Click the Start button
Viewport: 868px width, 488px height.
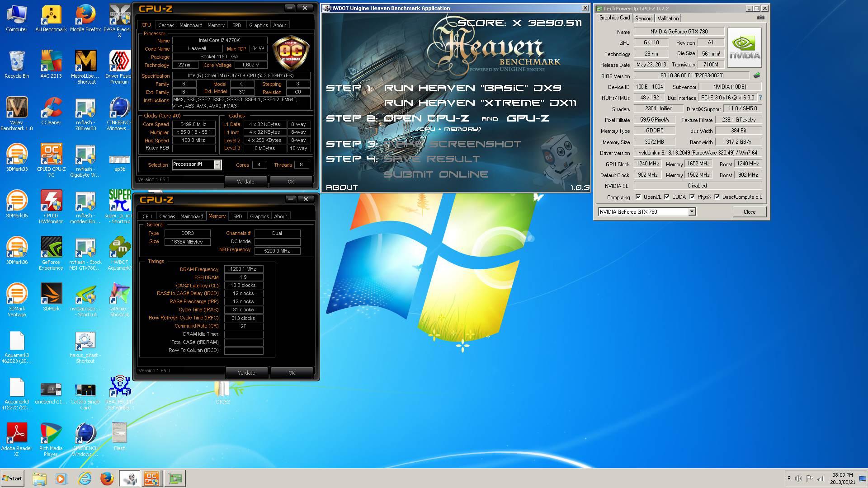point(13,479)
